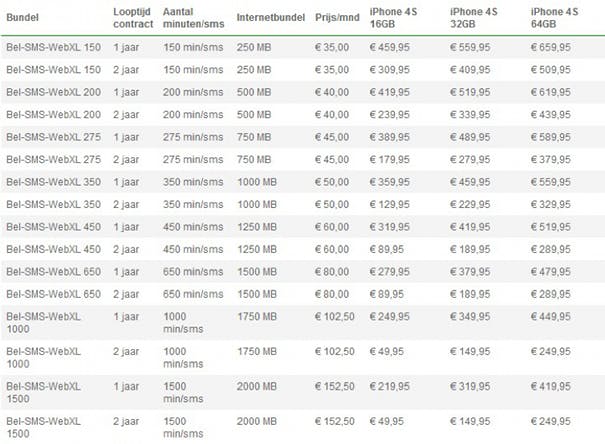Select the iPhone 4S 64GB header

[553, 19]
